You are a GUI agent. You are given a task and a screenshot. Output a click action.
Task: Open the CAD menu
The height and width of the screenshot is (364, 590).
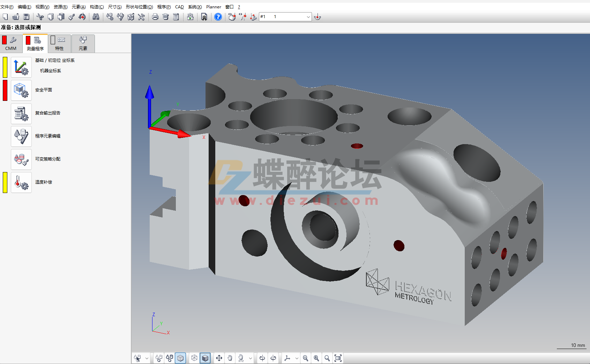point(179,7)
